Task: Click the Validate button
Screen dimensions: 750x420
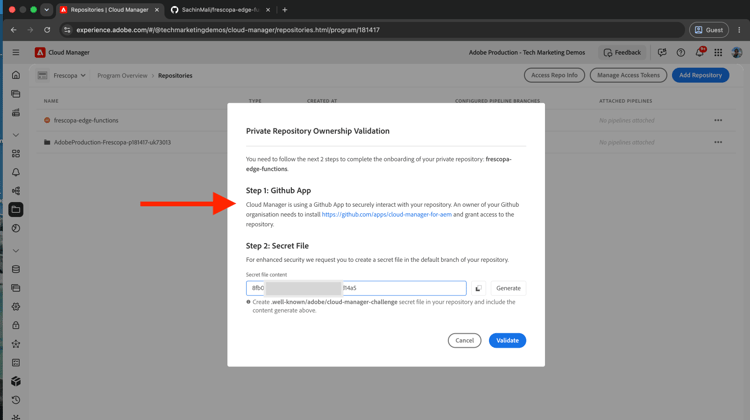Action: tap(507, 341)
